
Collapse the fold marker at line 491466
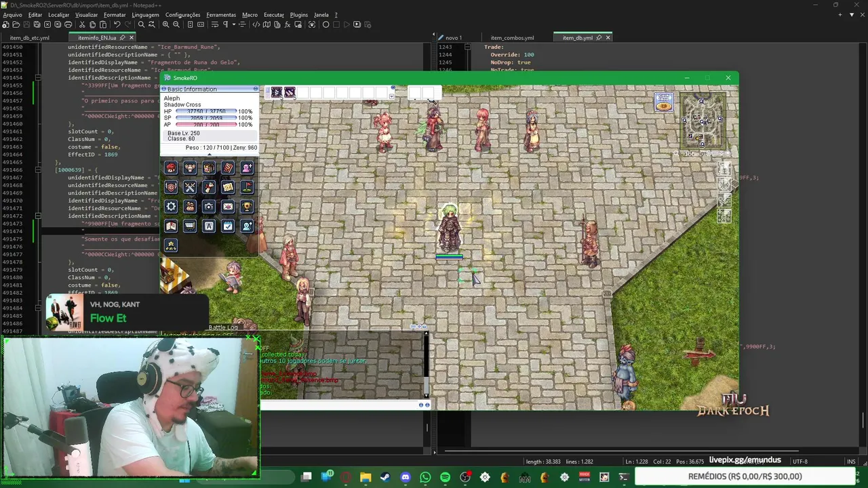tap(38, 170)
